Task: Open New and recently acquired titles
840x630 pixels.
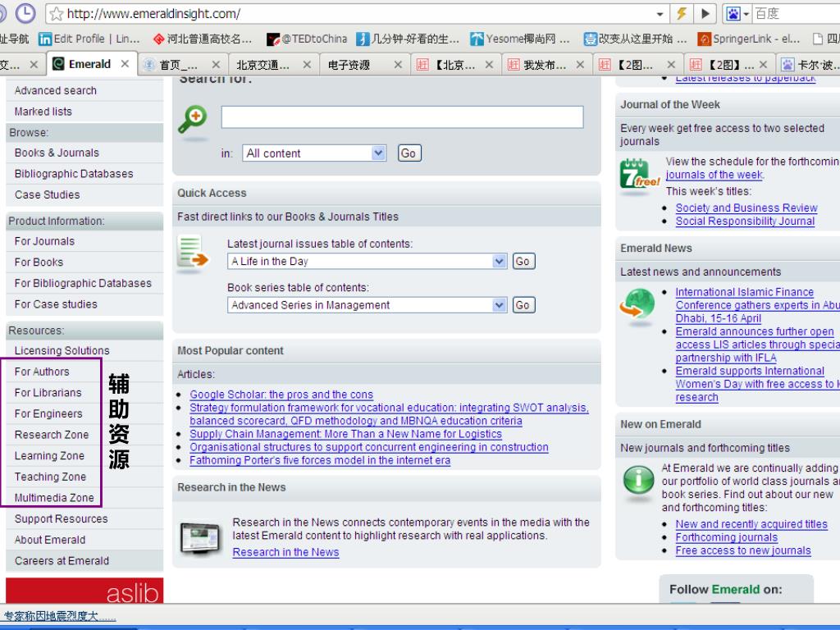Action: pyautogui.click(x=751, y=524)
